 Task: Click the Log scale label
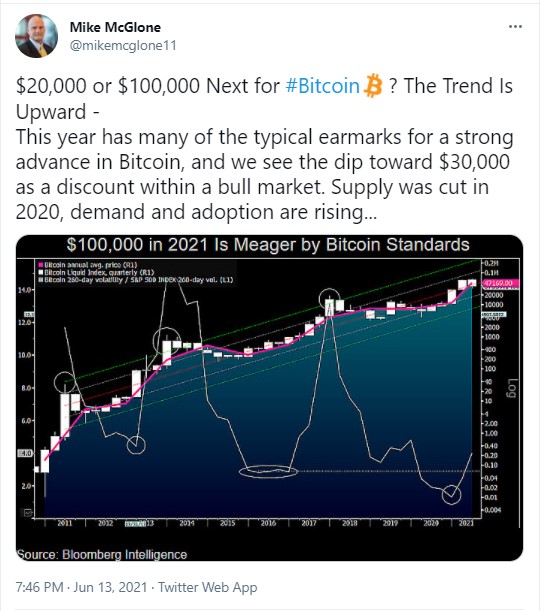(x=512, y=388)
